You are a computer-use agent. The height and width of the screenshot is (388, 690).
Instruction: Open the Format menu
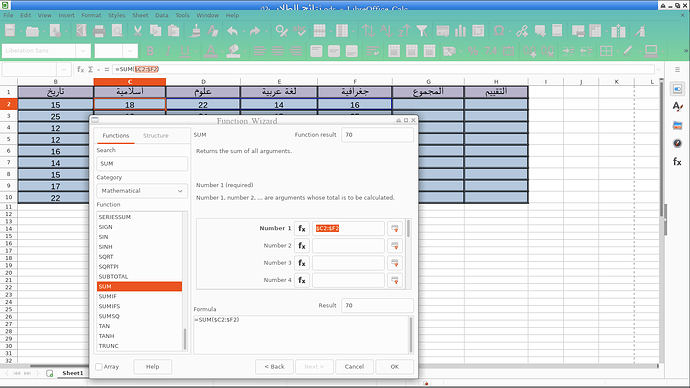tap(91, 15)
